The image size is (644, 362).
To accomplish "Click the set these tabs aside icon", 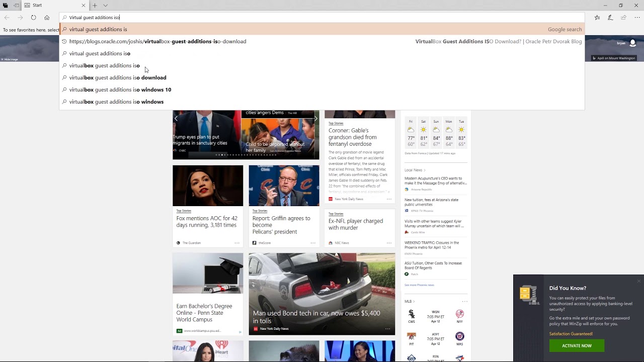I will pos(16,5).
